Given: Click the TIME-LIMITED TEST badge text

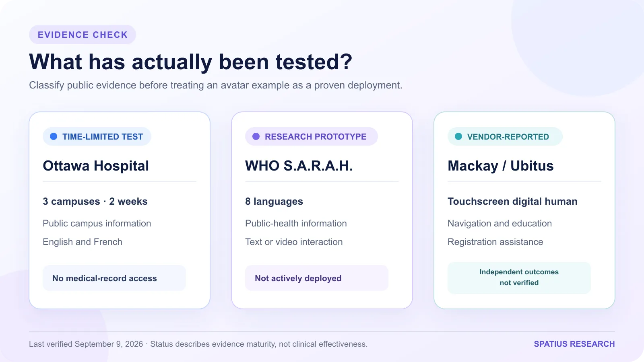Looking at the screenshot, I should [x=103, y=137].
